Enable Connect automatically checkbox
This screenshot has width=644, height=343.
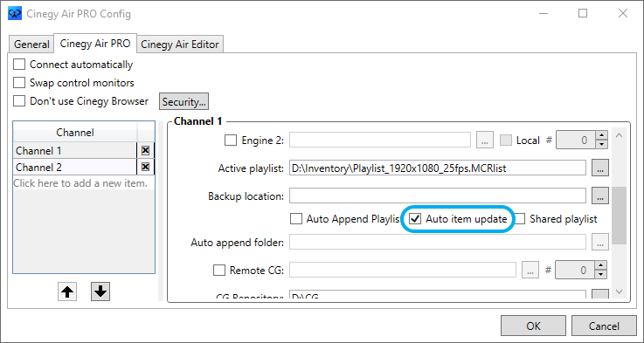pos(19,65)
